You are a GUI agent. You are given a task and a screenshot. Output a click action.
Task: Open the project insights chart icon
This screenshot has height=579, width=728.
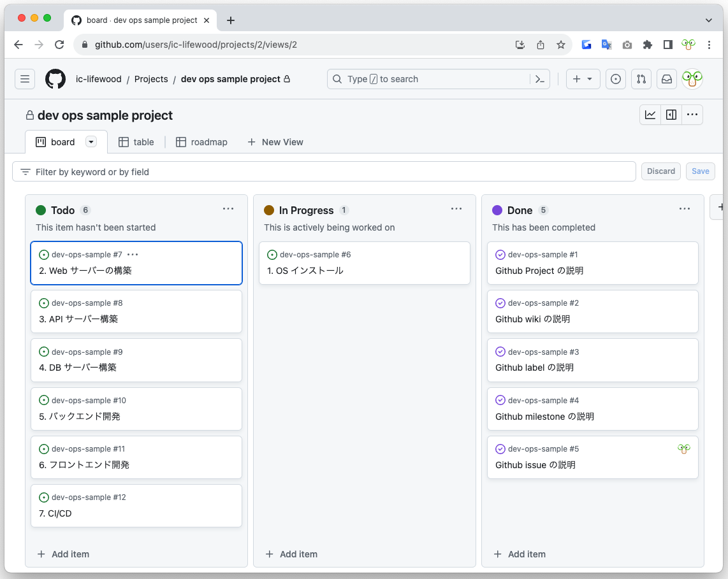tap(650, 115)
